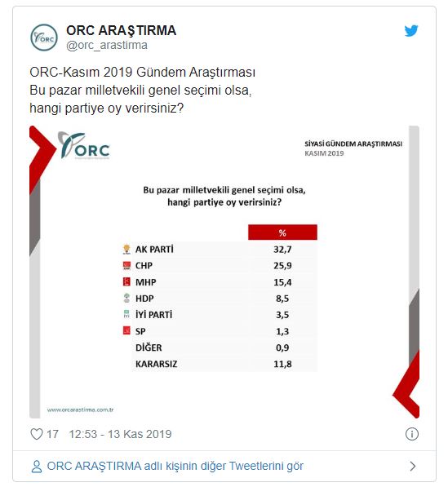Click the www.orcarastirma.com.tr text
Screen dimensions: 448x487
(x=81, y=410)
